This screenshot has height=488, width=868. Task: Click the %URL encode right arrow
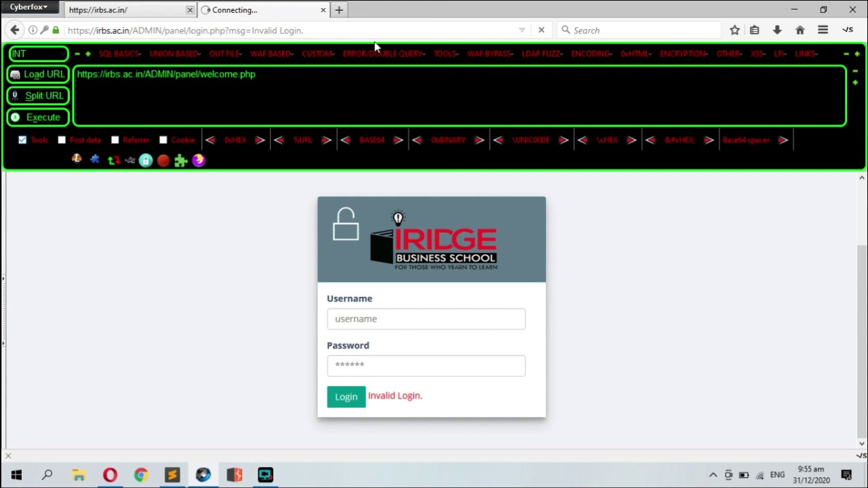[326, 140]
